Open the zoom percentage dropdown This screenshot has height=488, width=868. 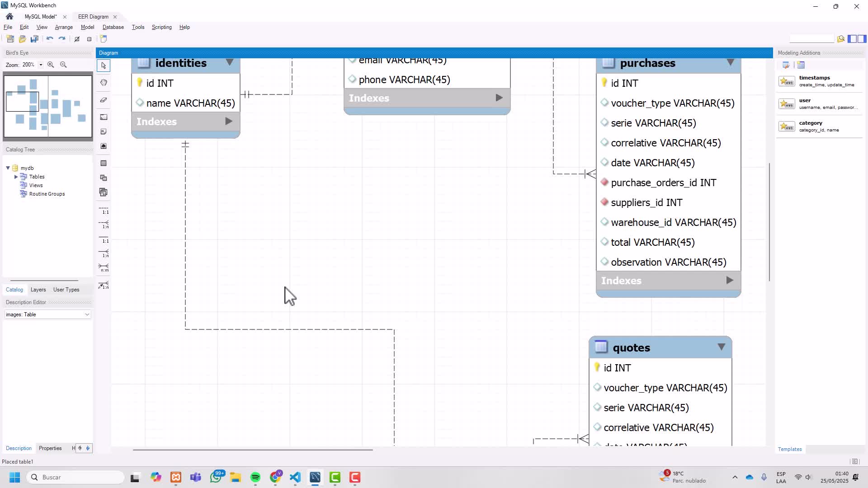pyautogui.click(x=41, y=65)
